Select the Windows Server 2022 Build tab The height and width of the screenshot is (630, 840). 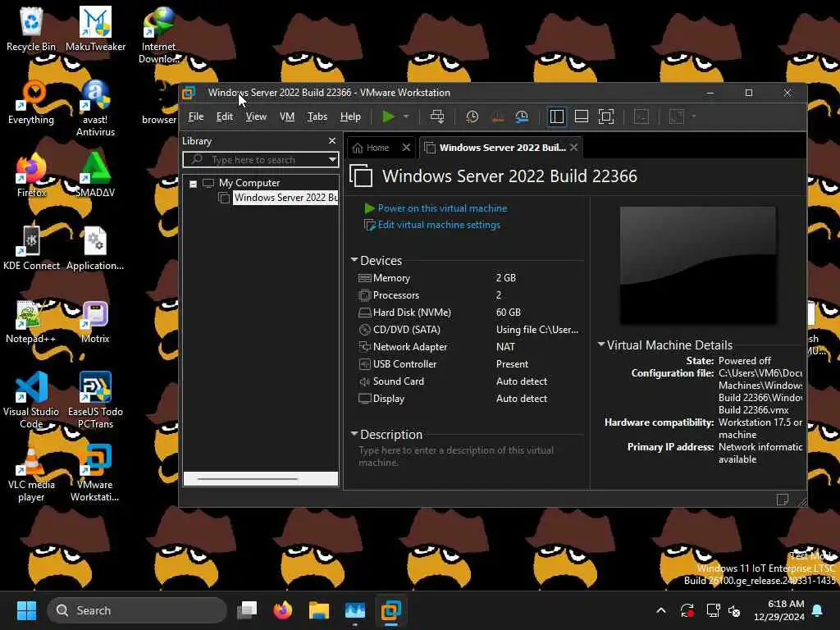pyautogui.click(x=495, y=148)
